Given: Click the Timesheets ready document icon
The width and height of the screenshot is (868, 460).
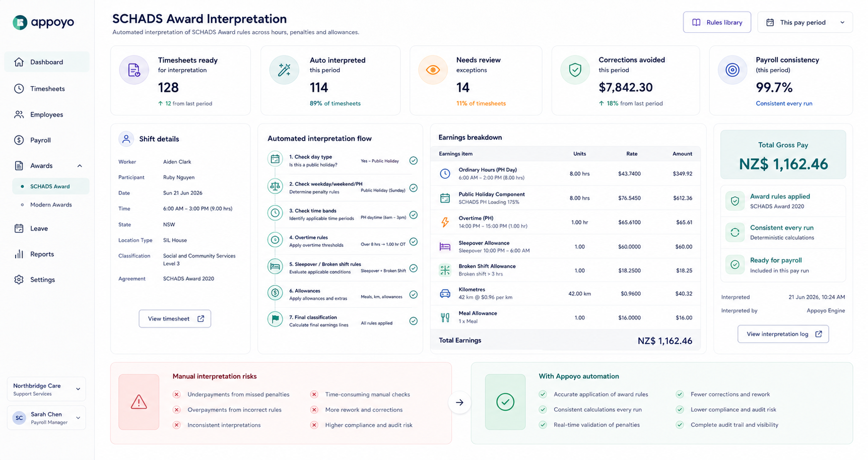Looking at the screenshot, I should 134,70.
